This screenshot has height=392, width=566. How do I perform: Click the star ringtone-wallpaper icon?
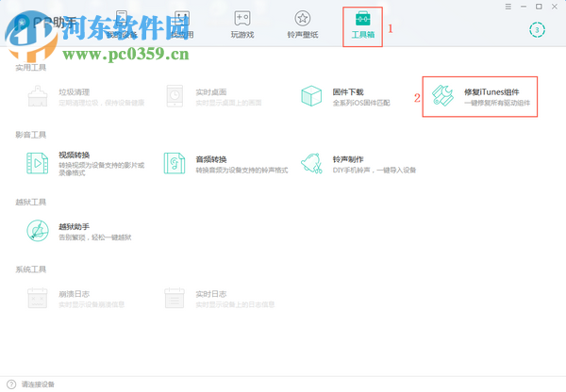303,18
